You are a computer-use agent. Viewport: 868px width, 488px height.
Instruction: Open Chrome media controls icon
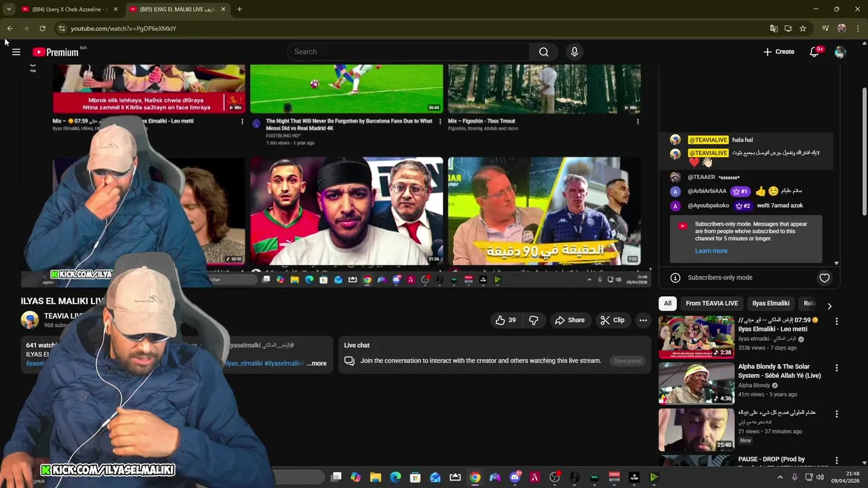tap(825, 28)
